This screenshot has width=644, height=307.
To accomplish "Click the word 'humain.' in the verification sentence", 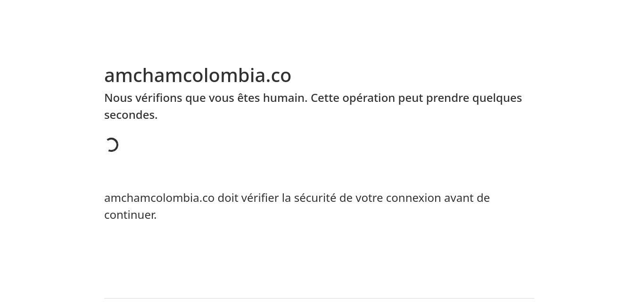I will (285, 98).
